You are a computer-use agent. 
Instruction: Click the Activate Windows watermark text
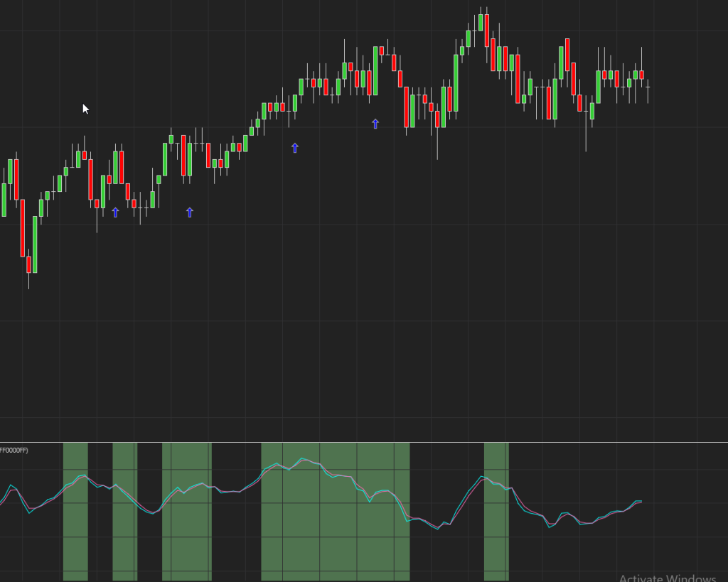point(667,578)
